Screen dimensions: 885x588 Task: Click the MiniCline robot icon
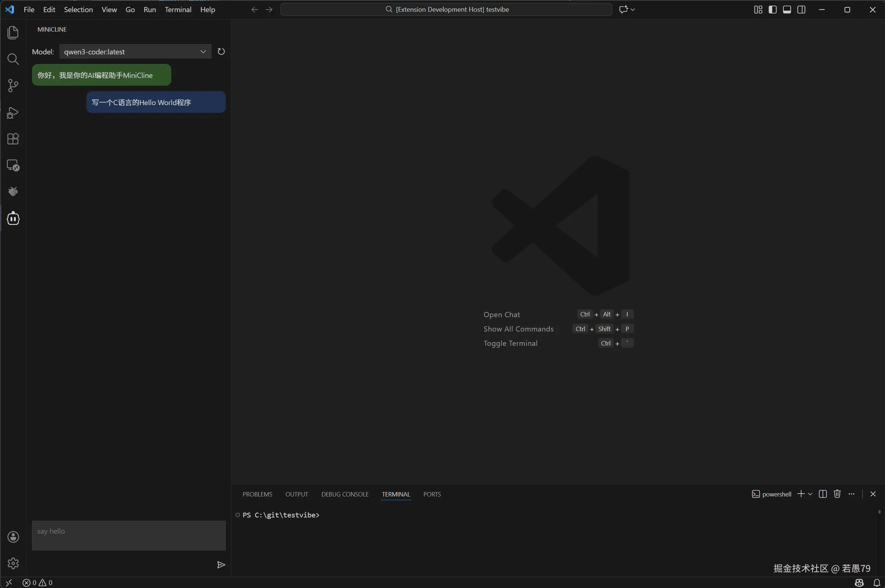pyautogui.click(x=13, y=218)
